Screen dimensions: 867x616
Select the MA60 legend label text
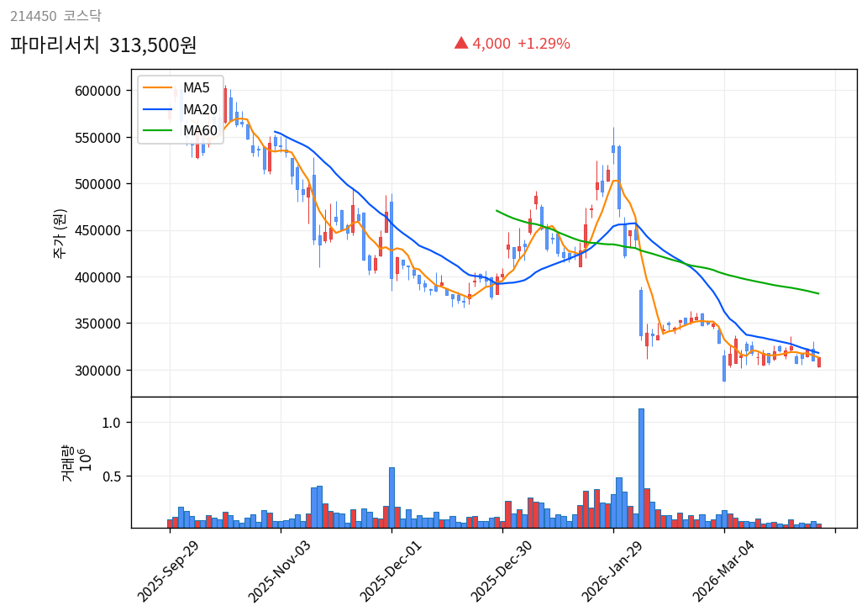pos(200,130)
